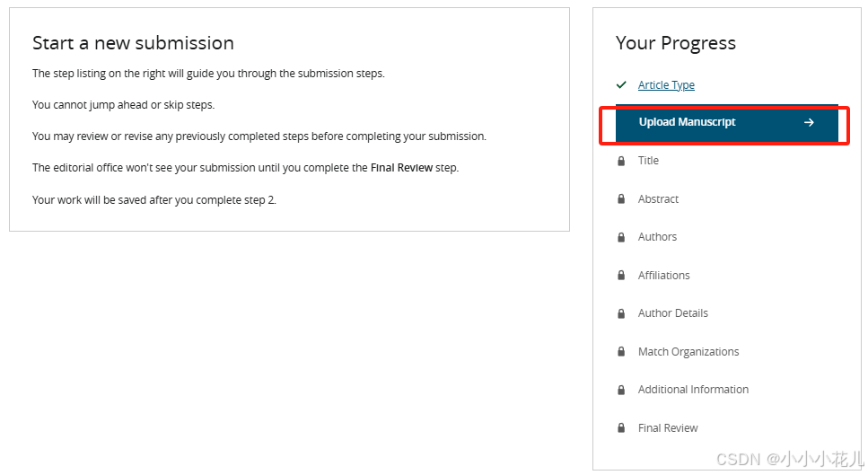Click the lock icon beside Authors
Screen dimensions: 868x475
coord(621,237)
